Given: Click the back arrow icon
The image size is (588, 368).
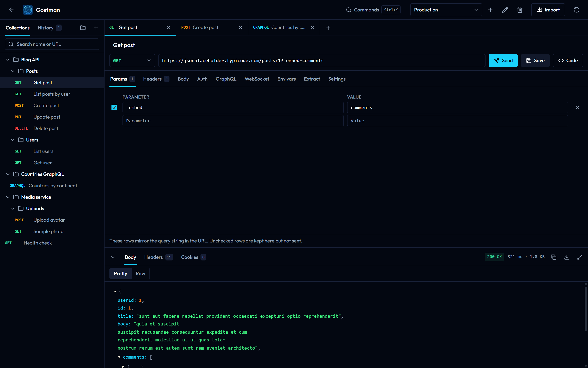Looking at the screenshot, I should 11,10.
